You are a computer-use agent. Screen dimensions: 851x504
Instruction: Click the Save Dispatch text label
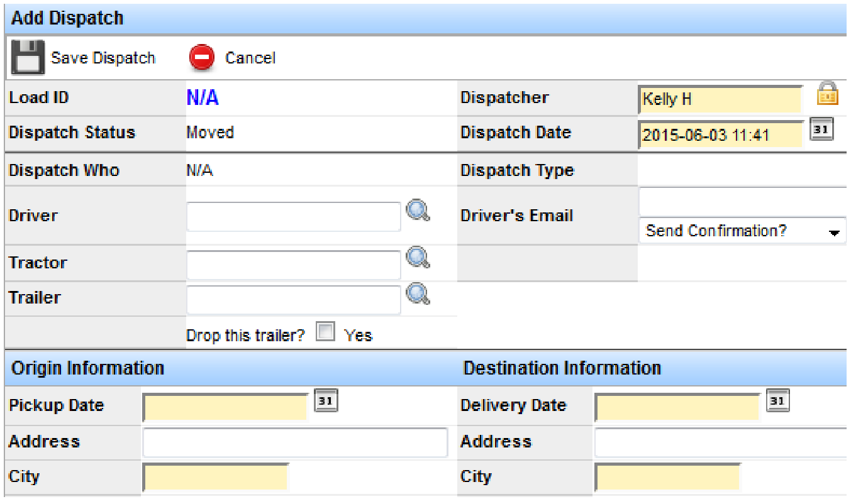click(x=103, y=58)
